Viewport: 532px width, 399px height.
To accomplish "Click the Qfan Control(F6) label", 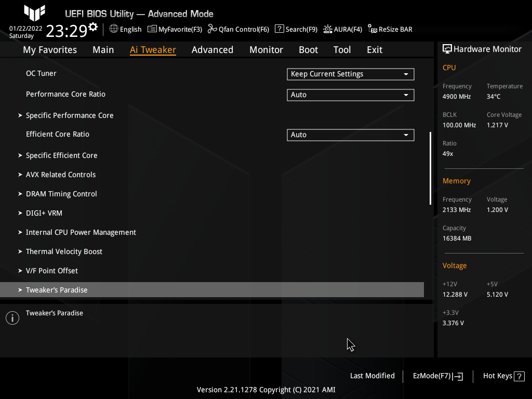I will click(x=244, y=29).
